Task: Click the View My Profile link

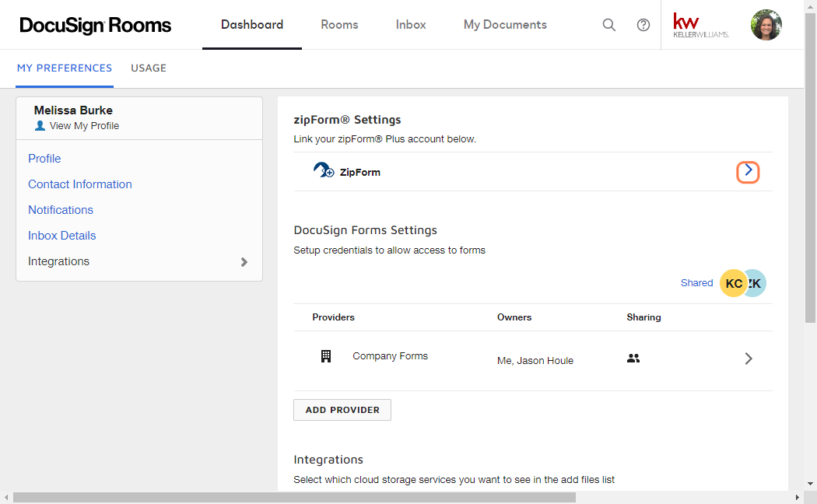Action: (x=84, y=125)
